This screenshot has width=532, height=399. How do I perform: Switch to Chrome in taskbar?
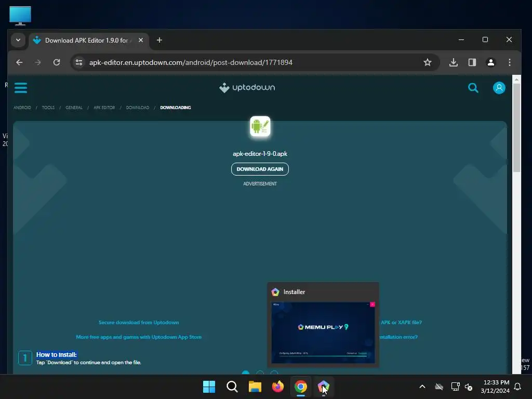[301, 387]
